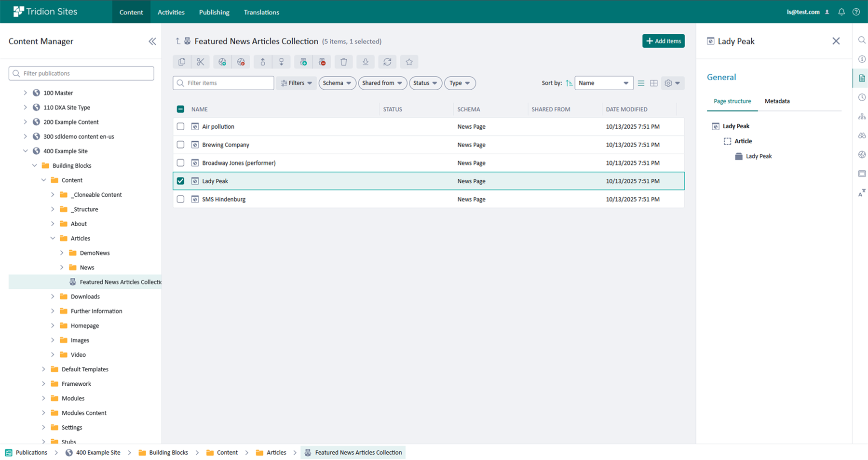Switch to the table grid view icon
Image resolution: width=868 pixels, height=460 pixels.
(x=653, y=83)
